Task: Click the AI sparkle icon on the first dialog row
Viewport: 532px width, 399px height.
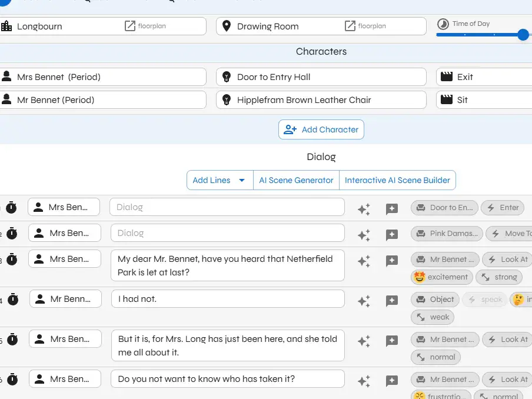Action: [364, 209]
